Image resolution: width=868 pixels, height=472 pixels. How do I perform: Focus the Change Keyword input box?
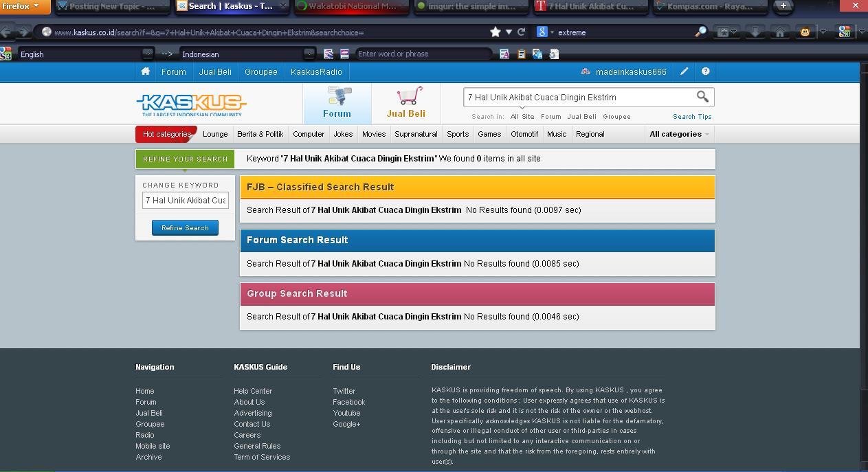(186, 200)
